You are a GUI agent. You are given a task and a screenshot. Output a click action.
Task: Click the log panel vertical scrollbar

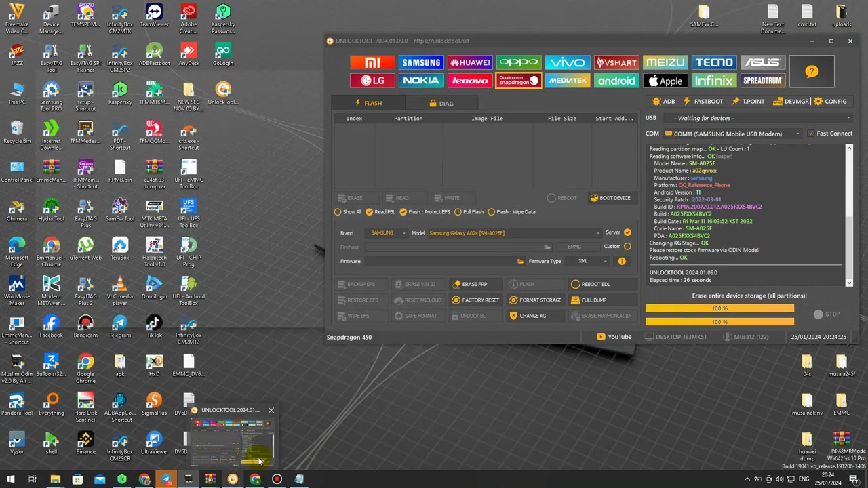coord(849,215)
